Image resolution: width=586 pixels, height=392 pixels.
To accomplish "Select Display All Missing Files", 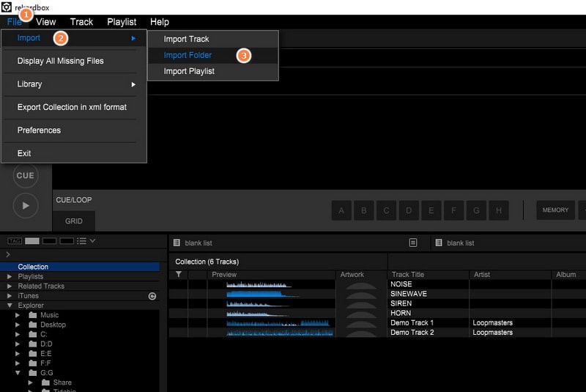I will pyautogui.click(x=74, y=61).
